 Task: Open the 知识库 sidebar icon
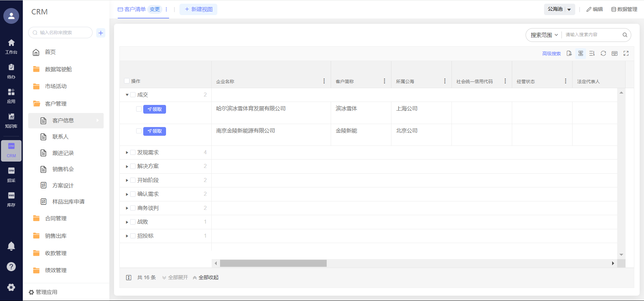click(11, 120)
